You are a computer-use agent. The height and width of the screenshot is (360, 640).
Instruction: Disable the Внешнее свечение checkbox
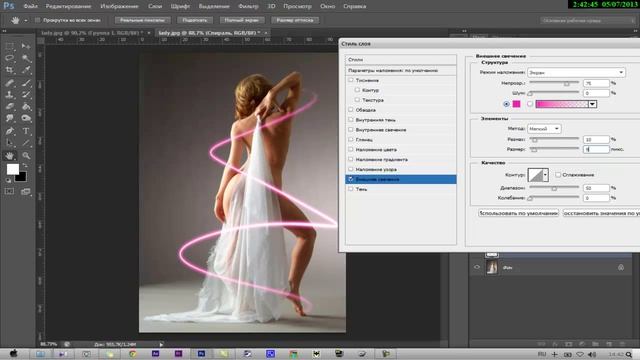point(351,179)
